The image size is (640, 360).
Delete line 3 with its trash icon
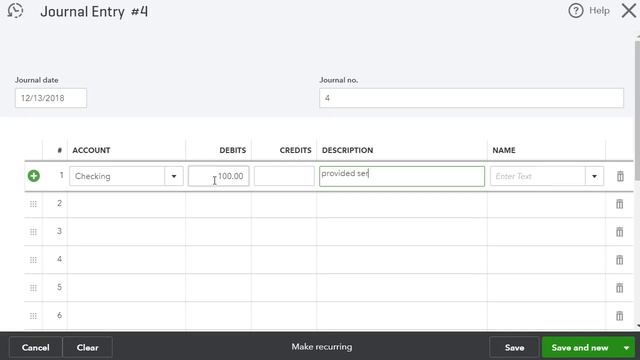coord(620,231)
